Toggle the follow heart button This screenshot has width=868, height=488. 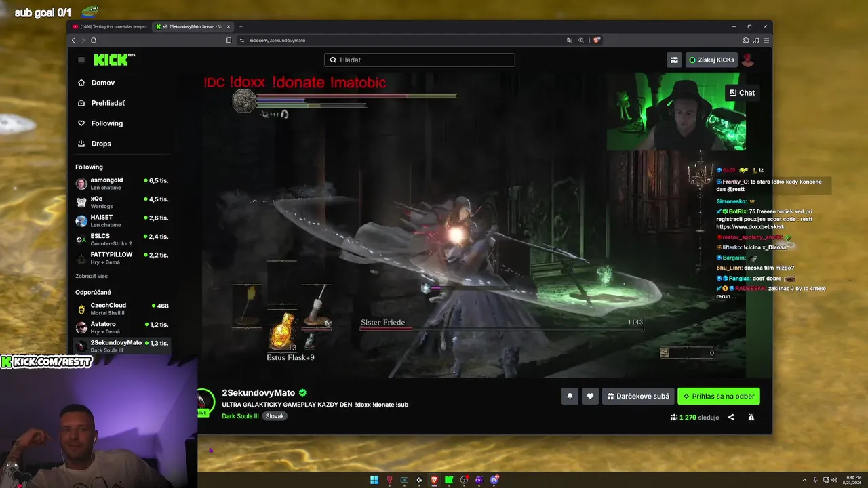point(591,396)
